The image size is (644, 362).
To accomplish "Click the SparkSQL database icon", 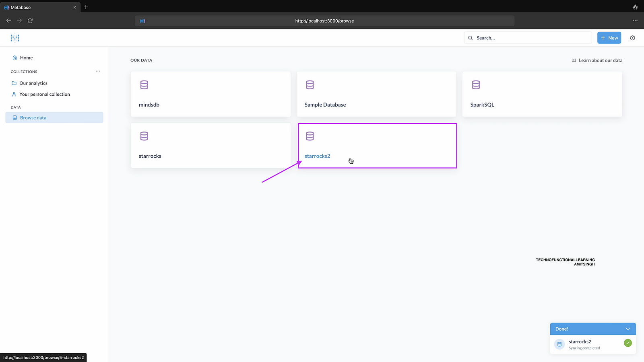I will pyautogui.click(x=476, y=85).
